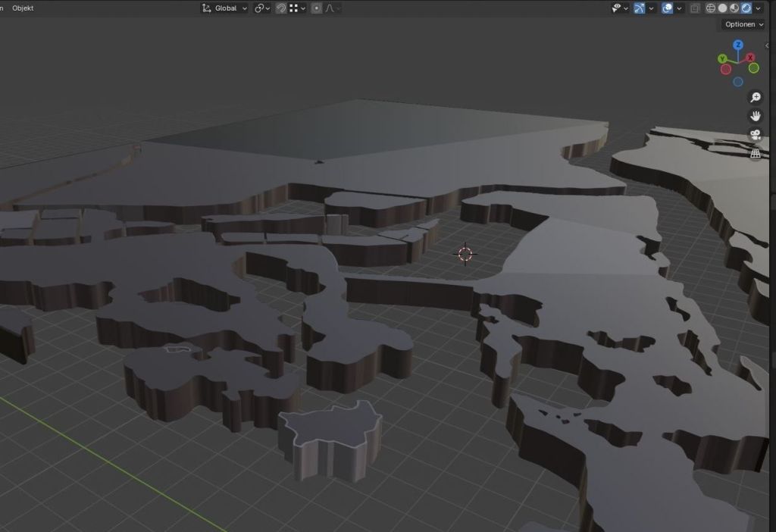Click the zoom view magnifier button
The image size is (776, 532).
(x=756, y=97)
